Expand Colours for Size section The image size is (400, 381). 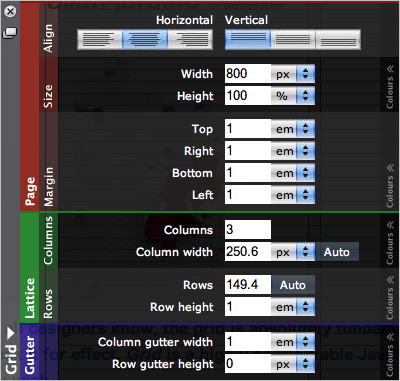(x=390, y=87)
